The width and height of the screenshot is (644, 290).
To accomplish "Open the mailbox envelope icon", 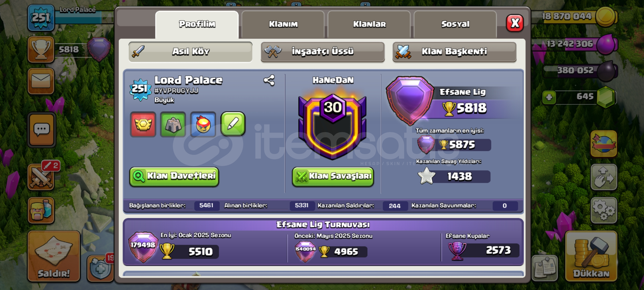I will (41, 81).
